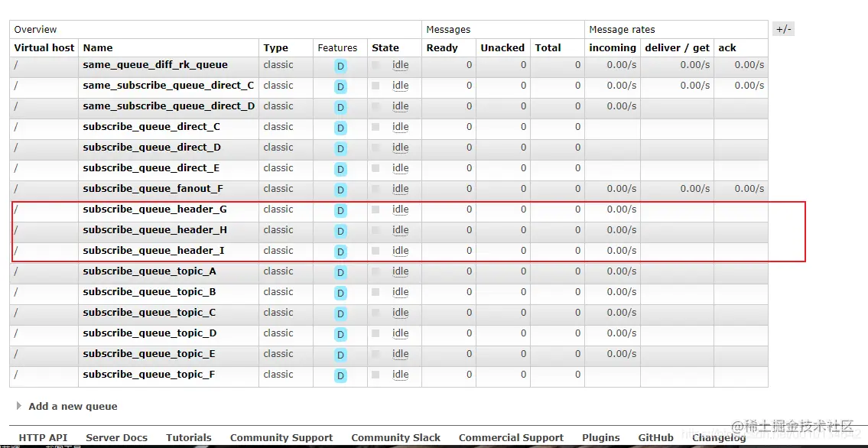868x448 pixels.
Task: Click state indicator square for subscribe_queue_direct_E
Action: (375, 167)
